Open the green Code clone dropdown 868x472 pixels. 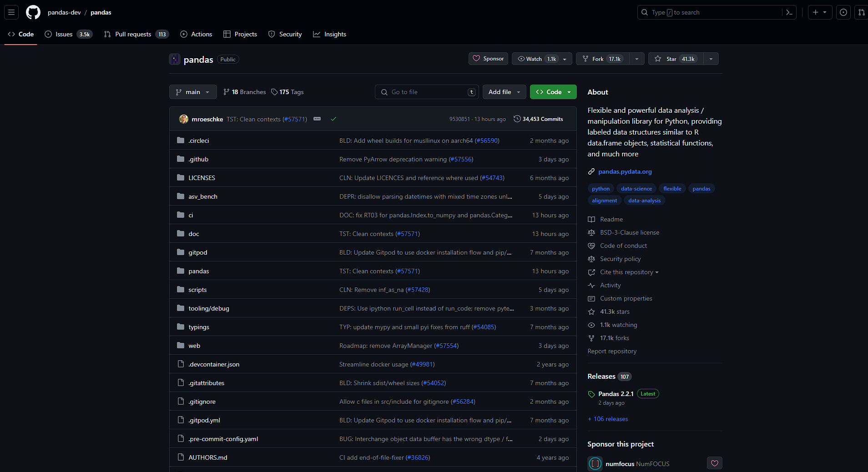(553, 92)
